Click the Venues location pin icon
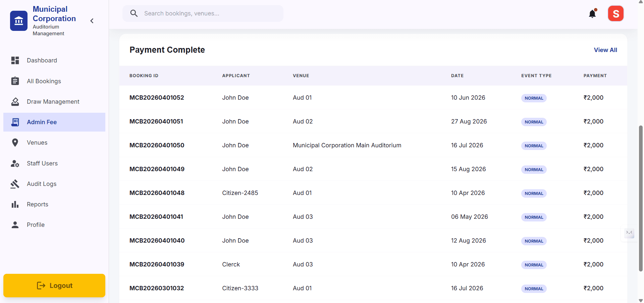The height and width of the screenshot is (303, 644). tap(15, 143)
